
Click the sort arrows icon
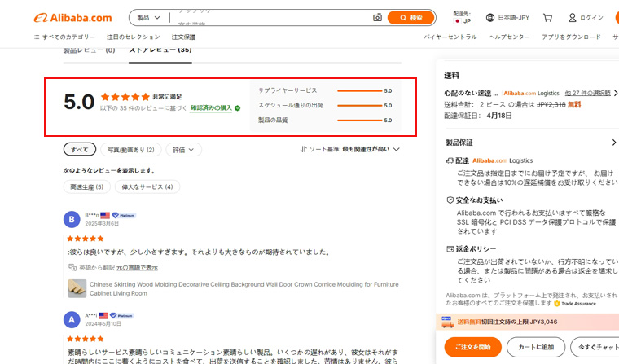pyautogui.click(x=303, y=149)
